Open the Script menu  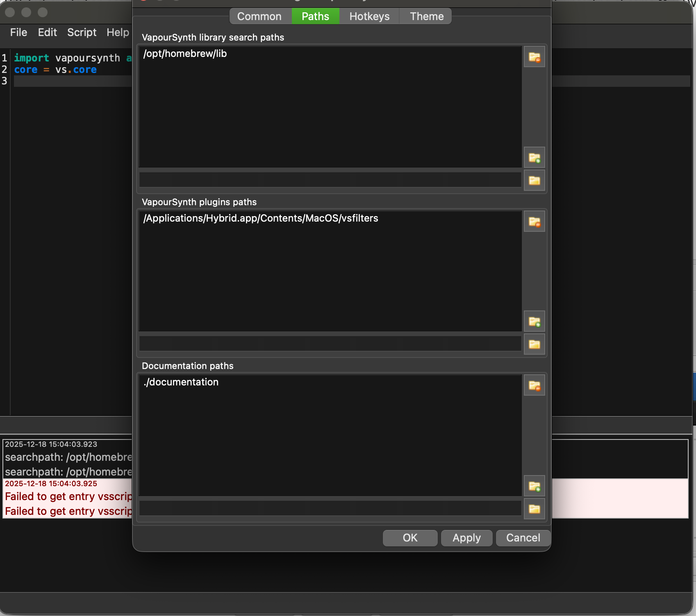coord(82,32)
